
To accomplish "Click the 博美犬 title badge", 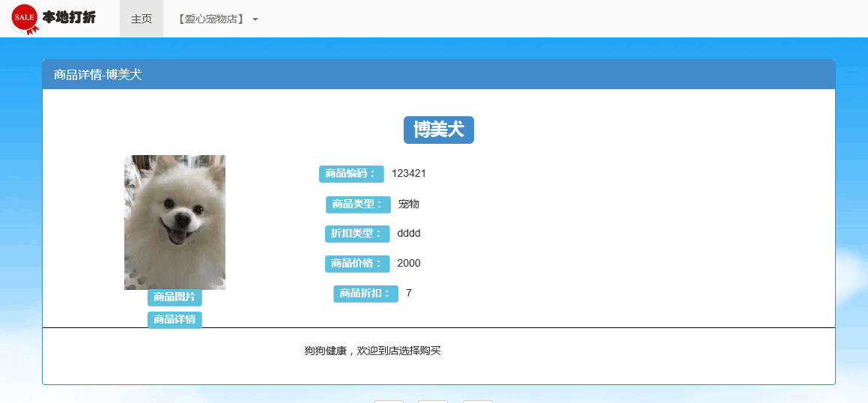I will [x=438, y=130].
